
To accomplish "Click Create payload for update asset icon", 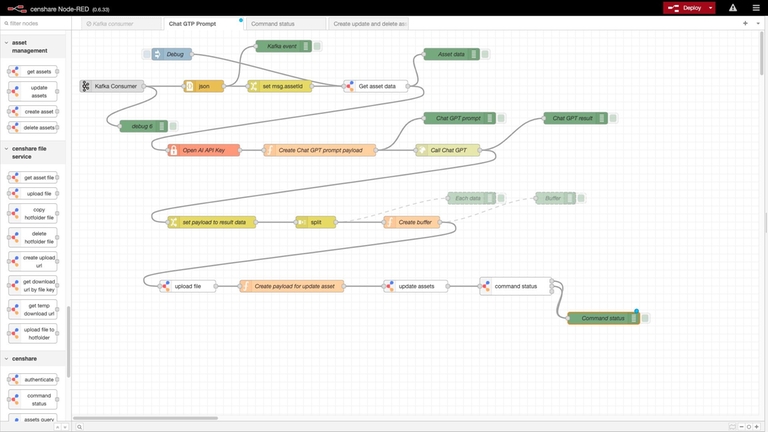I will pyautogui.click(x=245, y=286).
